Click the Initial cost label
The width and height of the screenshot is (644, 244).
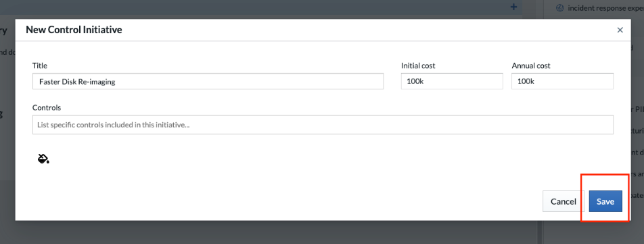(x=418, y=66)
